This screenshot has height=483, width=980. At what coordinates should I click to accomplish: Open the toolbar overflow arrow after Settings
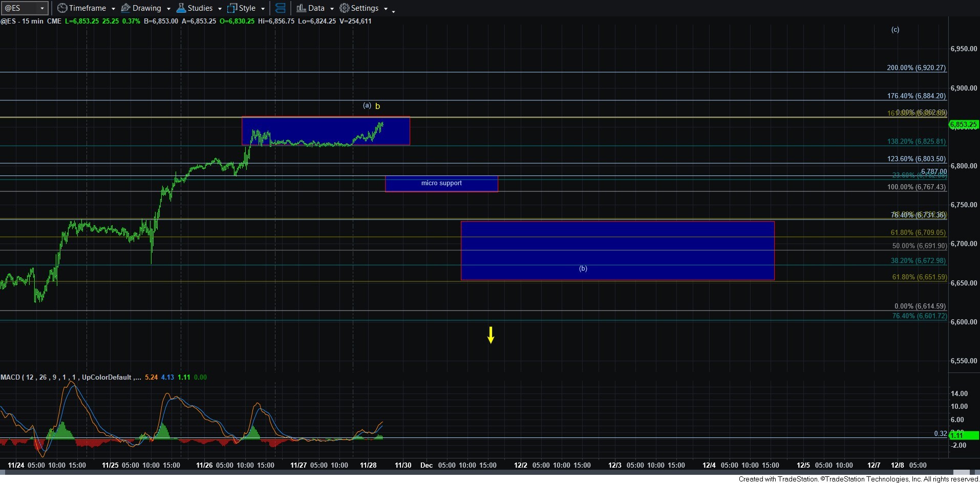pyautogui.click(x=393, y=11)
